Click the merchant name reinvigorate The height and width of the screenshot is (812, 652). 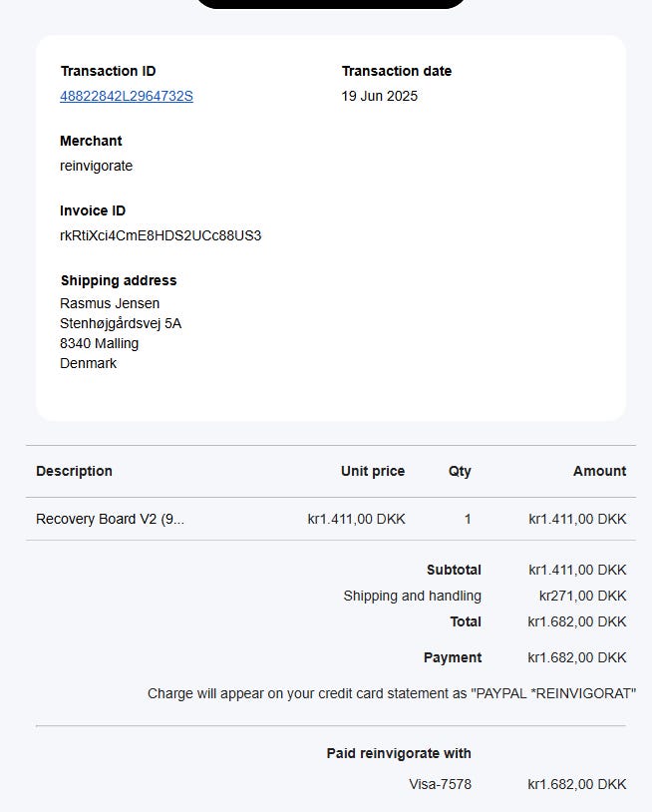pyautogui.click(x=97, y=167)
